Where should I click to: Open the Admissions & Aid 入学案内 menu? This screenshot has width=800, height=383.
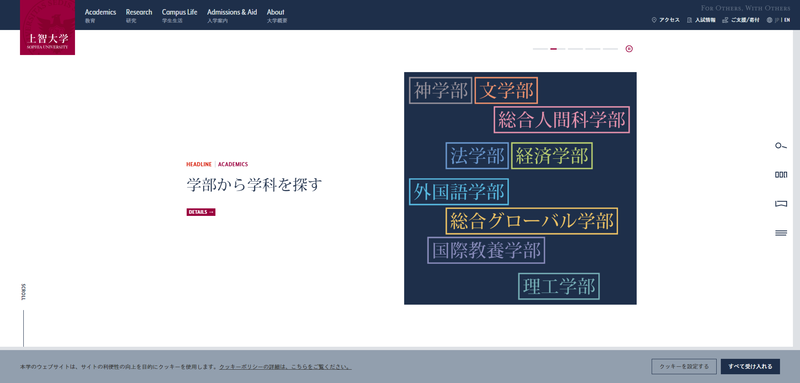point(232,15)
